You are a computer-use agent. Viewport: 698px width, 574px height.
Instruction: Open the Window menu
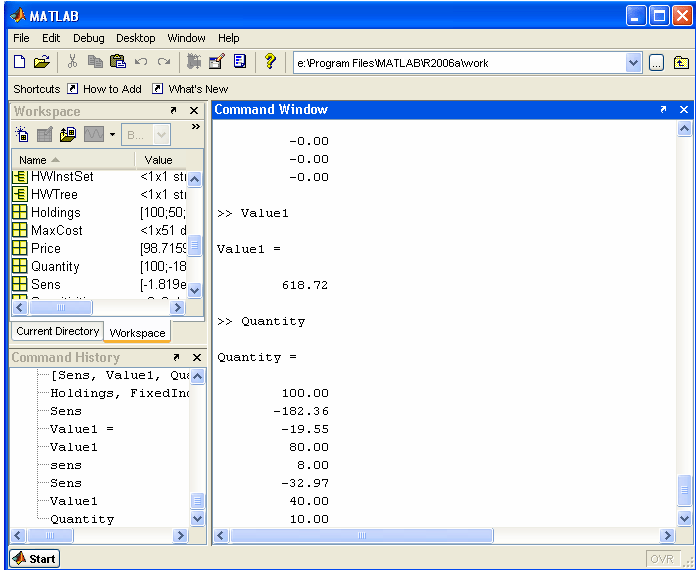click(x=187, y=38)
